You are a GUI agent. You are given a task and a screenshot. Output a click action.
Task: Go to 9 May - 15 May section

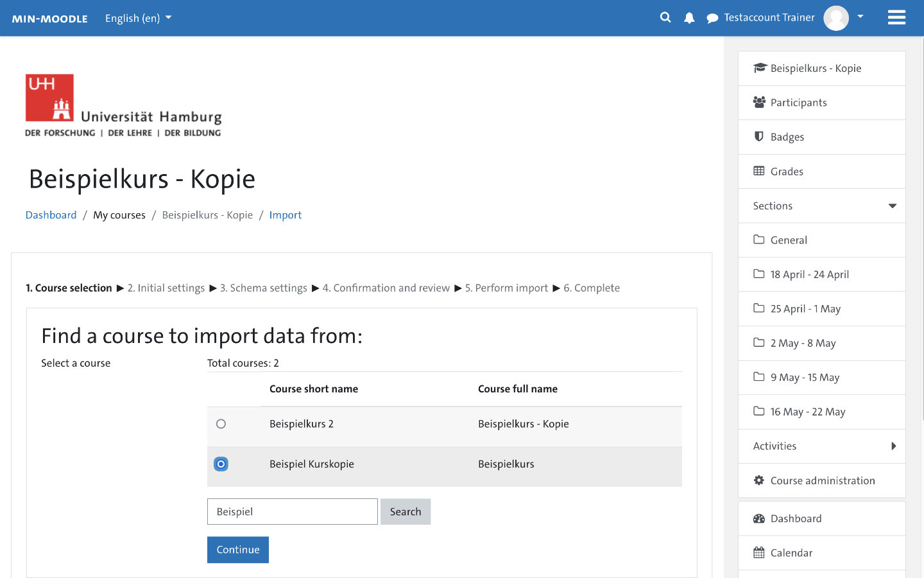click(822, 378)
